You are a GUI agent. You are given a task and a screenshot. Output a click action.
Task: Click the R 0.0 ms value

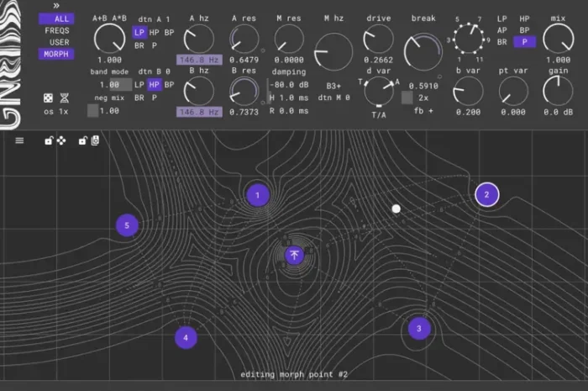click(x=289, y=111)
